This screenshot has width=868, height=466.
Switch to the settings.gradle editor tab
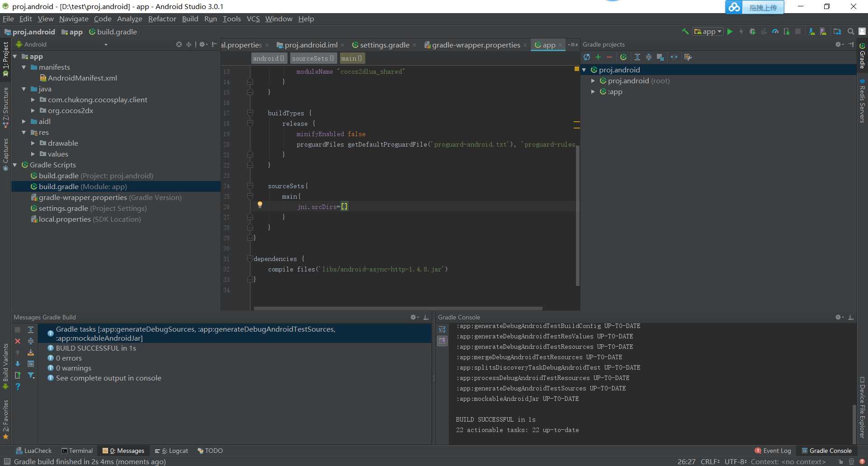tap(384, 45)
